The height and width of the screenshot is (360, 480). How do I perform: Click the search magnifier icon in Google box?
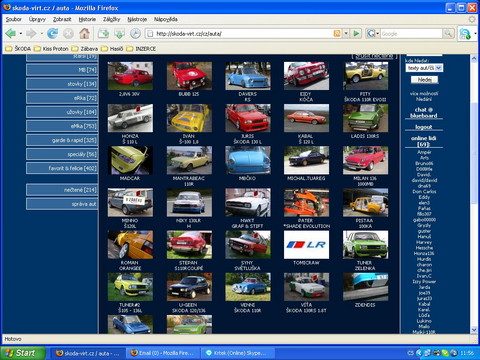(448, 33)
